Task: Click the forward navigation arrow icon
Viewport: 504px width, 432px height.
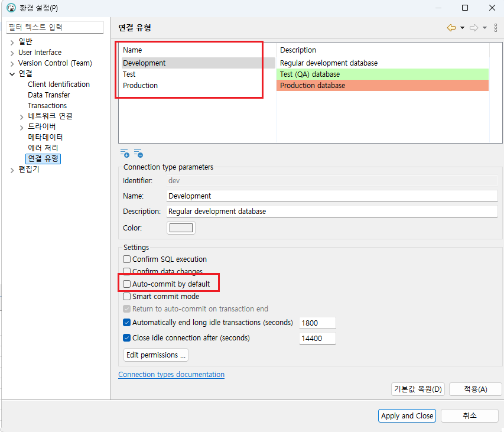Action: 474,28
